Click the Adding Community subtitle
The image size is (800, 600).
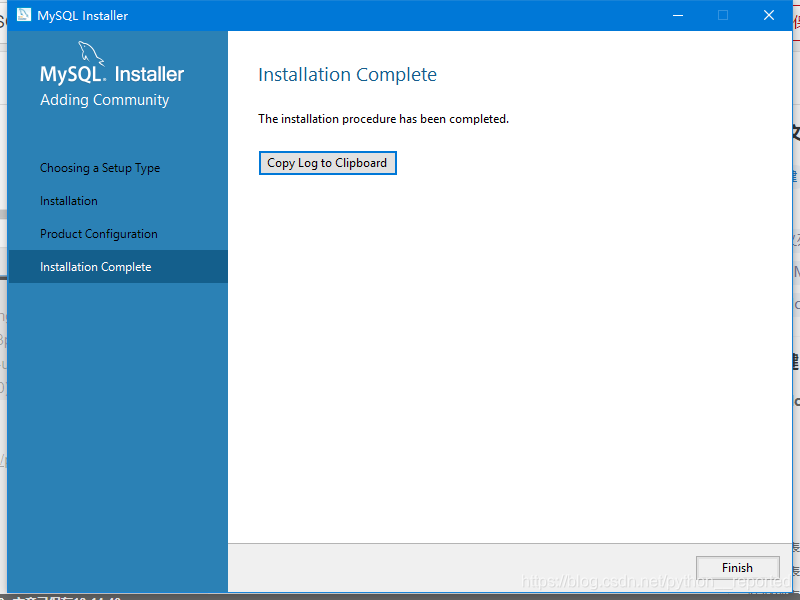[x=105, y=100]
